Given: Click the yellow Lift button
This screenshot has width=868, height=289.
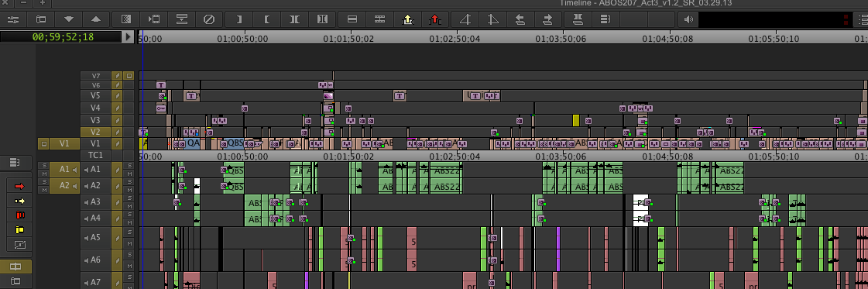Looking at the screenshot, I should click(407, 19).
